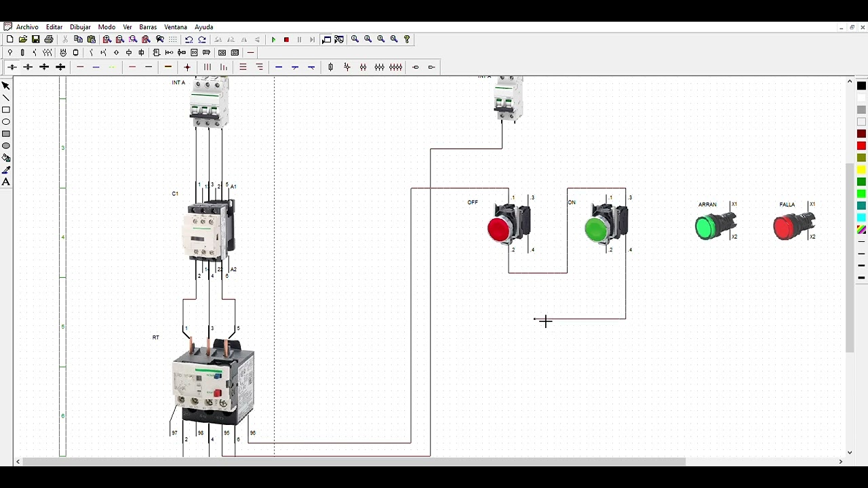Viewport: 868px width, 488px height.
Task: Undo the last action
Action: [189, 39]
